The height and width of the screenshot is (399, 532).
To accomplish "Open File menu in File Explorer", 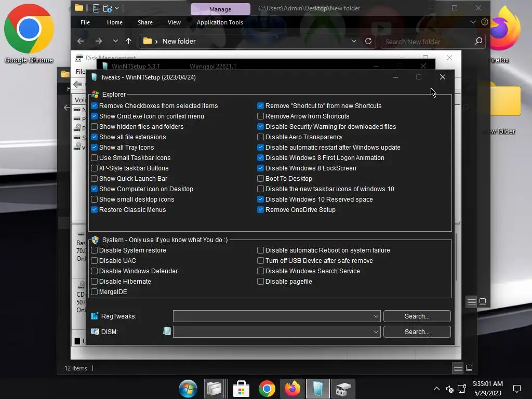I will click(x=85, y=22).
